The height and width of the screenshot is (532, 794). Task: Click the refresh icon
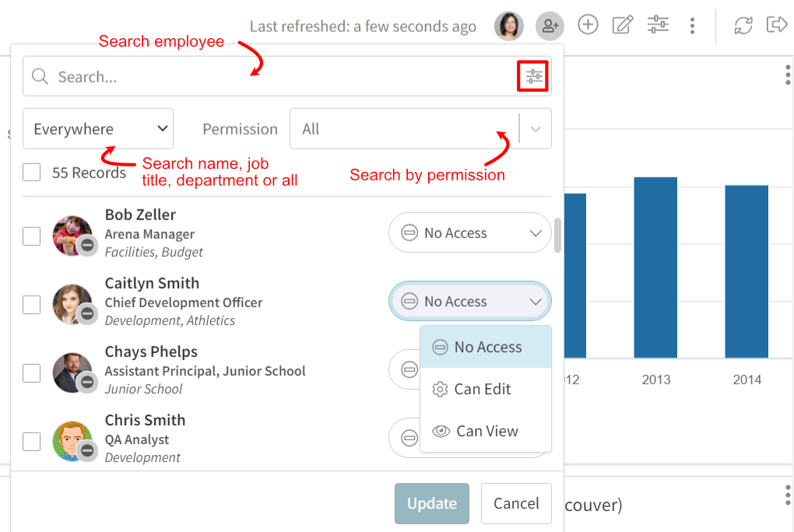click(x=743, y=26)
